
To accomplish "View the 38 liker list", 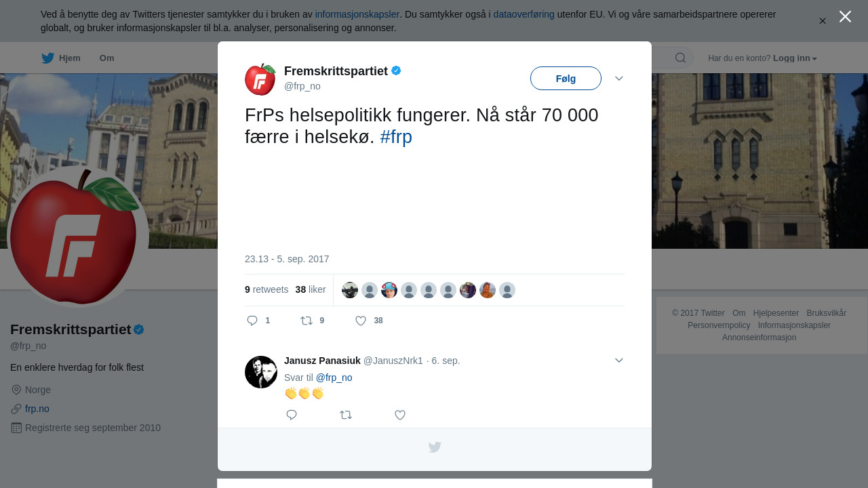I will tap(311, 289).
